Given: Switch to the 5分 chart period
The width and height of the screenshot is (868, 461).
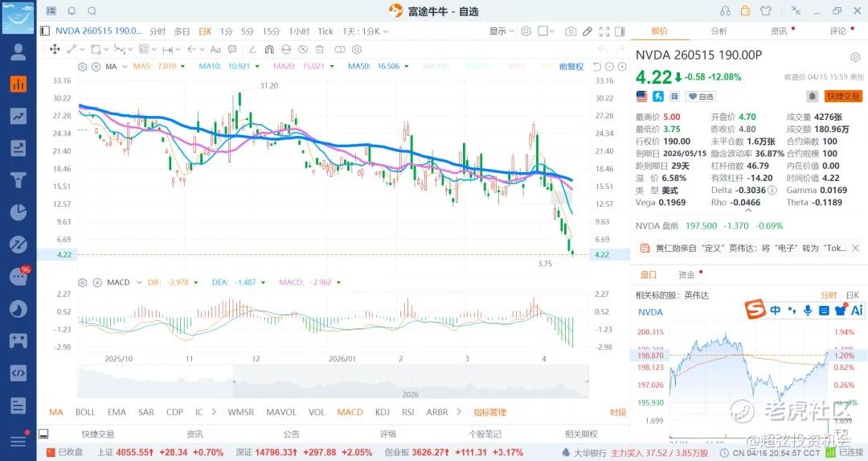Looking at the screenshot, I should coord(248,31).
